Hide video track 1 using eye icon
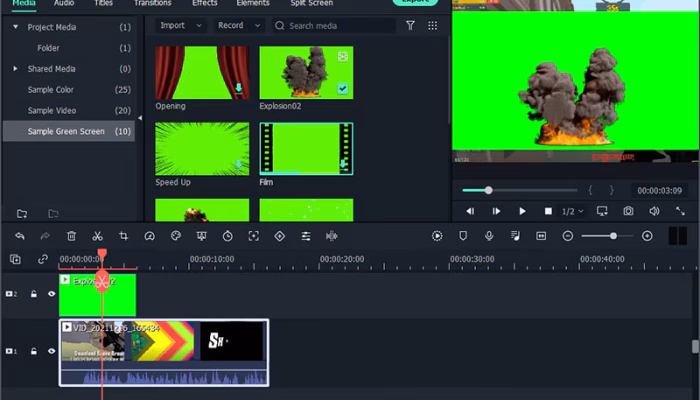Viewport: 700px width, 400px height. coord(51,352)
